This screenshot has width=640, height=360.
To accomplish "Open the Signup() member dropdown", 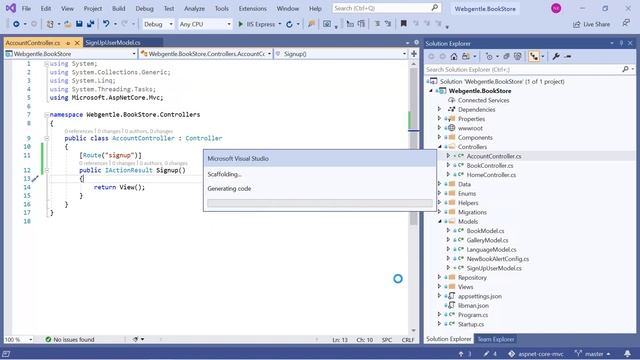I will [340, 53].
